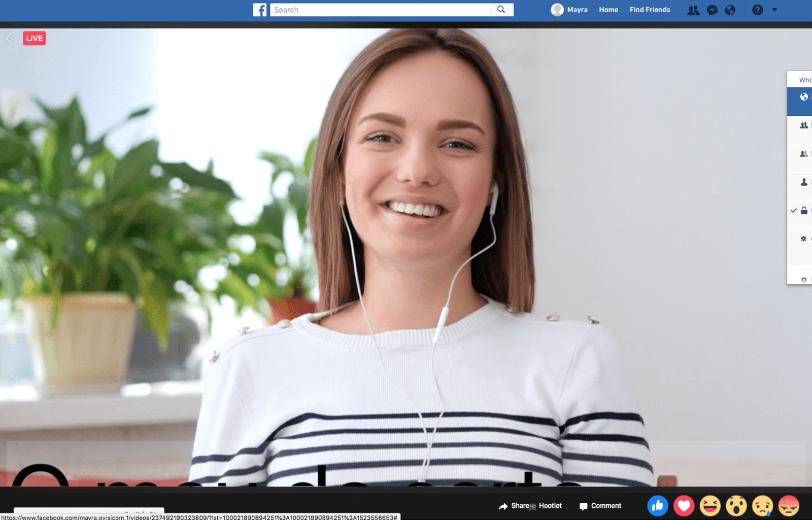This screenshot has width=812, height=520.
Task: Click the Comment button
Action: coord(600,506)
